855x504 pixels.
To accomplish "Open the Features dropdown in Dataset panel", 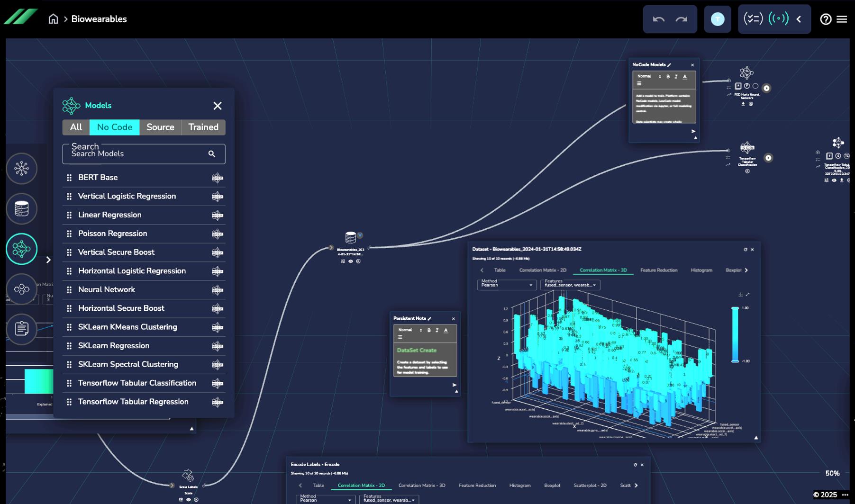I will tap(570, 285).
